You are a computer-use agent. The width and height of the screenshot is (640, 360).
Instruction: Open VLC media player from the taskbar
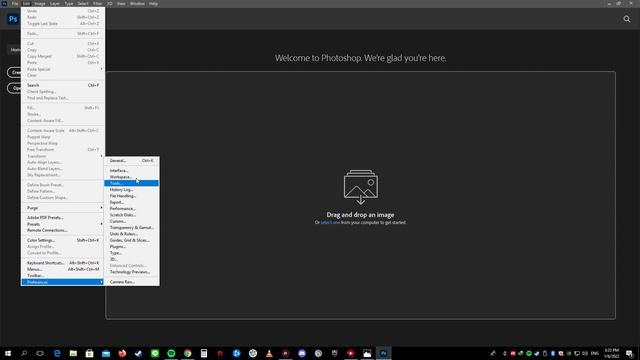click(269, 353)
